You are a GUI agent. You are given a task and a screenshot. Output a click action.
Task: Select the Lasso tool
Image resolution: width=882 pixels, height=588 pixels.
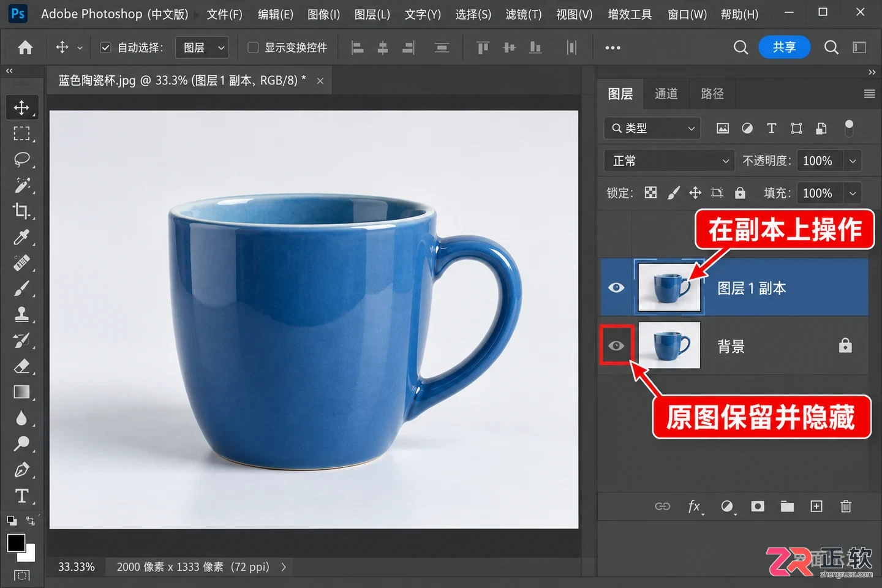point(21,159)
